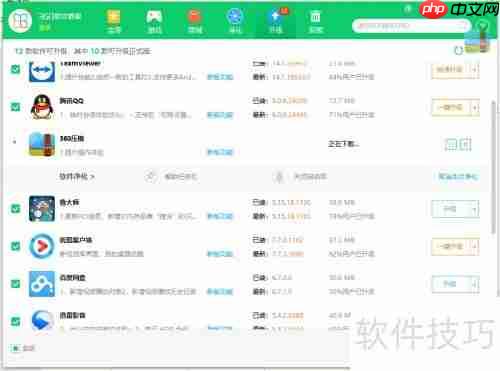Click the 鲁大师 app icon

[x=42, y=209]
